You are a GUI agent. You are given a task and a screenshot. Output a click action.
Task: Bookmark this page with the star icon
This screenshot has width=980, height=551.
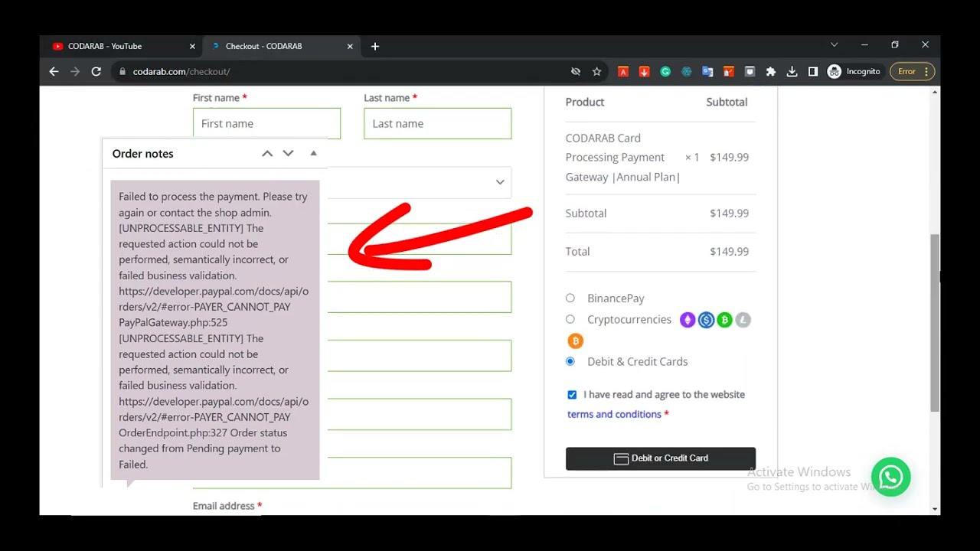[596, 71]
